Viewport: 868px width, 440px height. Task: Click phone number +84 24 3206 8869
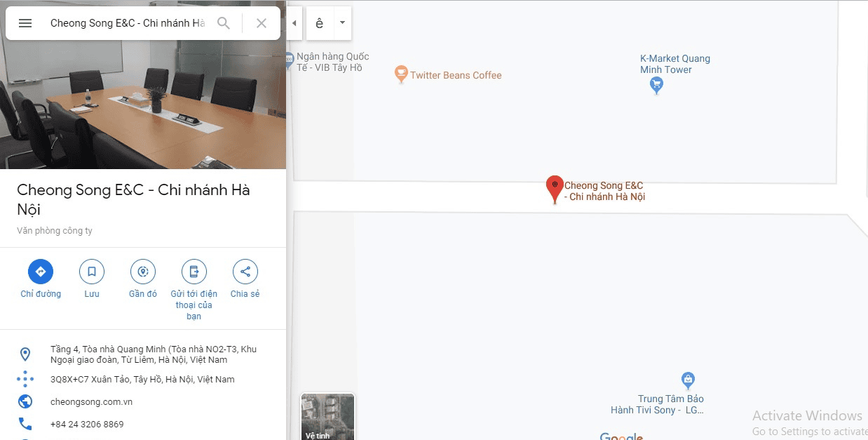click(87, 425)
